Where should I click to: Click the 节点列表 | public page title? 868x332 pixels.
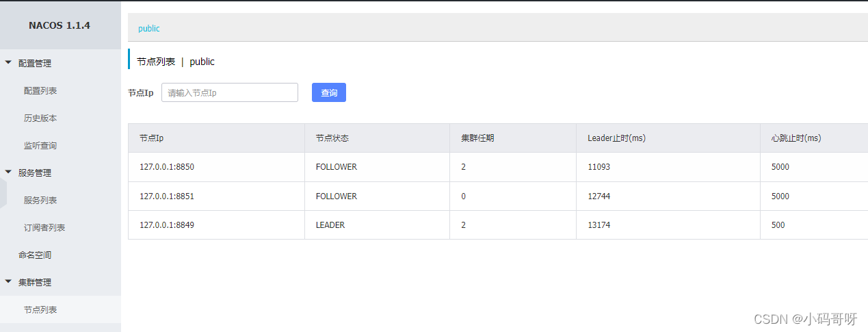[x=176, y=62]
